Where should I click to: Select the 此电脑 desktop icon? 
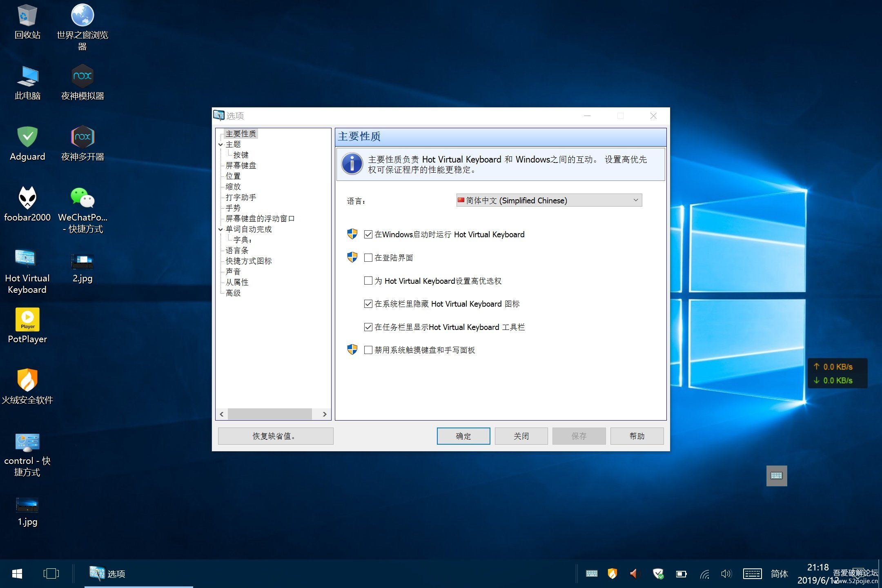click(x=27, y=83)
